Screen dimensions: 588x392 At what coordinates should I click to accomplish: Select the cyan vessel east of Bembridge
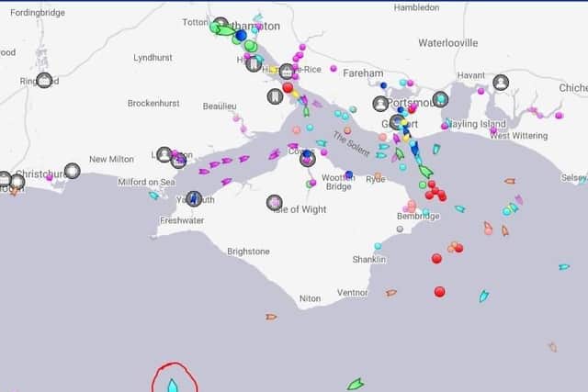point(459,208)
